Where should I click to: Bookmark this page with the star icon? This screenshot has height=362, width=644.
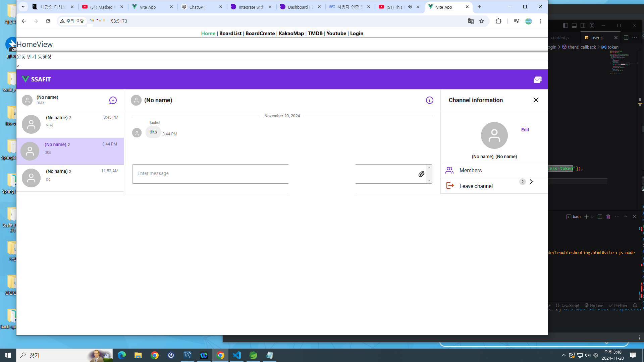[482, 21]
